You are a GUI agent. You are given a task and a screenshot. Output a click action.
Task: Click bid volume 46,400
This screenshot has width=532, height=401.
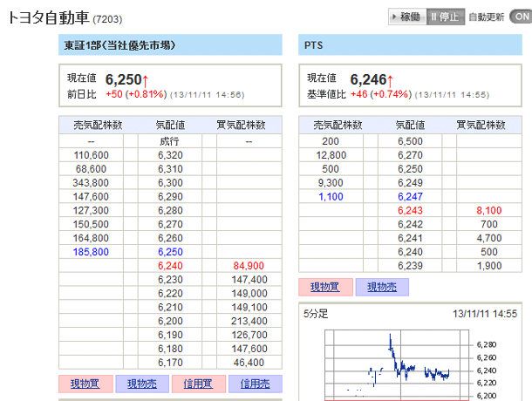pos(249,363)
